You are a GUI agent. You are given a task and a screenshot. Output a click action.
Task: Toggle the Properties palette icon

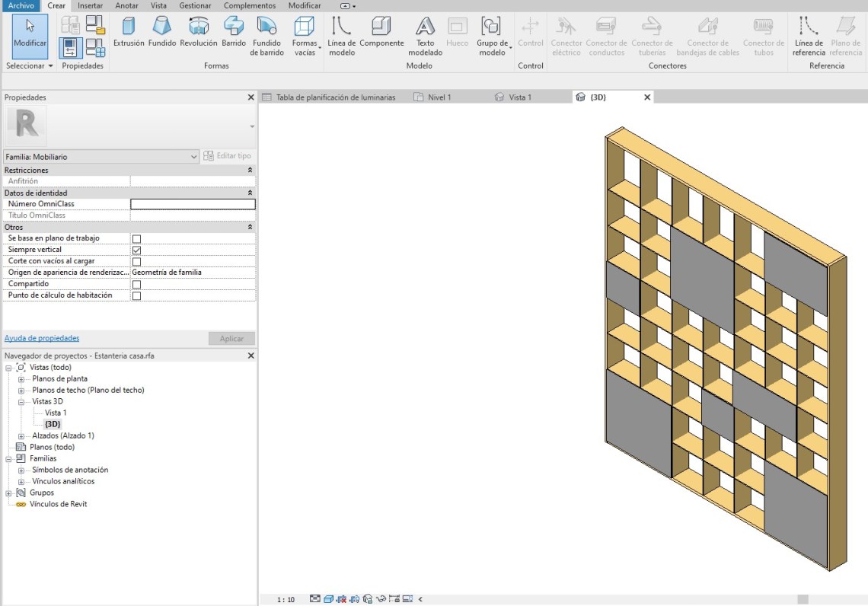(70, 48)
